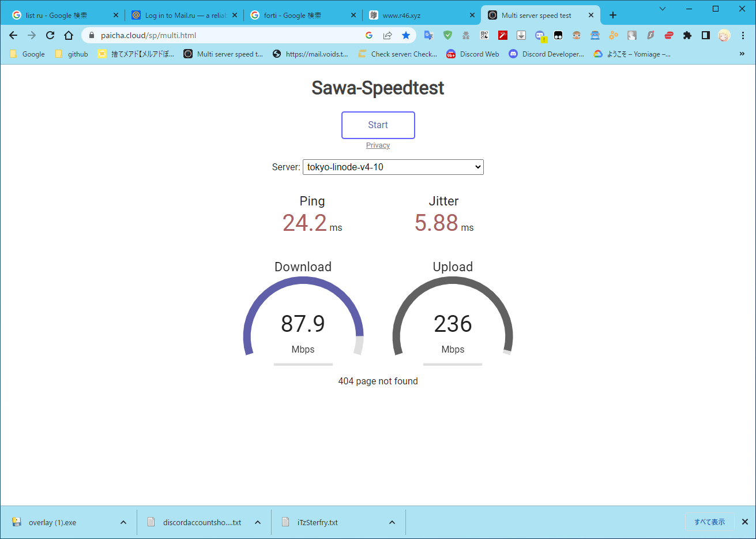The height and width of the screenshot is (539, 756).
Task: Show hidden bookmarks with the overflow chevron
Action: (x=742, y=54)
